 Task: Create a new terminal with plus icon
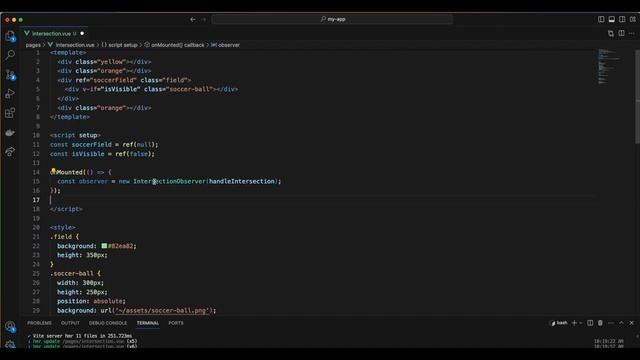pyautogui.click(x=574, y=323)
